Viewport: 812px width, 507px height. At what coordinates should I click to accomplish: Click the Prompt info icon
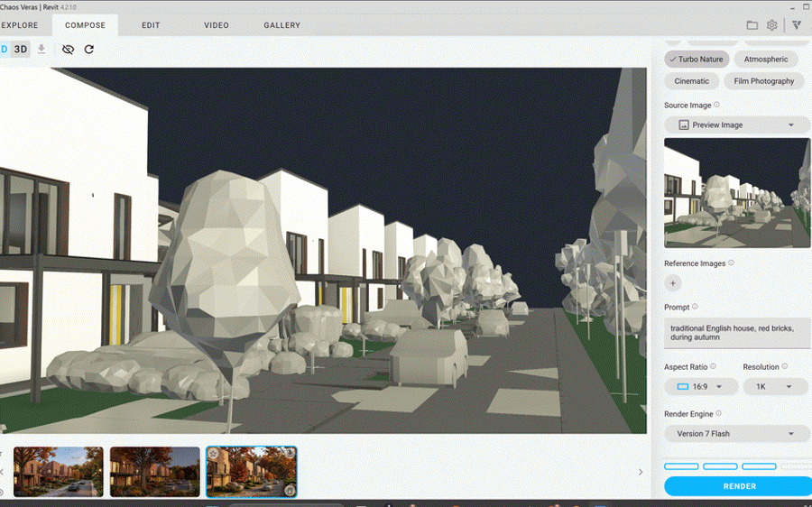click(695, 307)
